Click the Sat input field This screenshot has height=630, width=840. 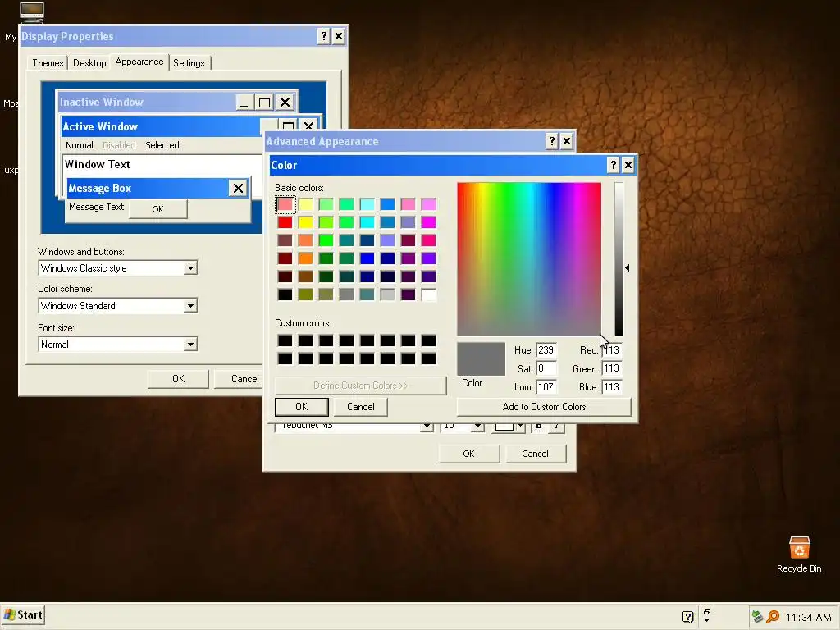546,368
